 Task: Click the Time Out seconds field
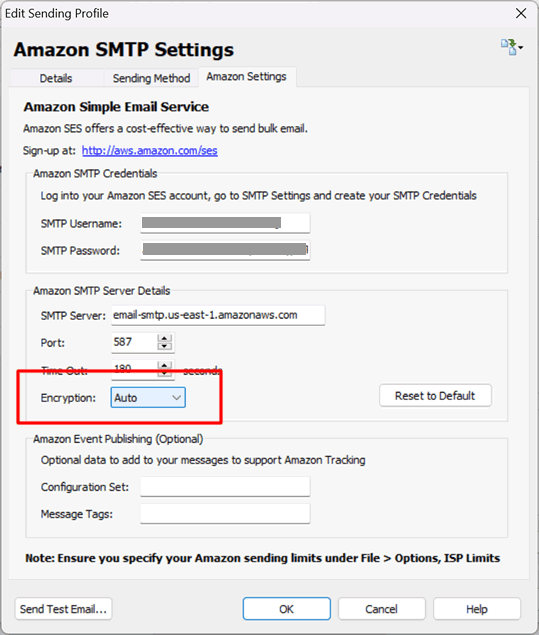[x=134, y=369]
